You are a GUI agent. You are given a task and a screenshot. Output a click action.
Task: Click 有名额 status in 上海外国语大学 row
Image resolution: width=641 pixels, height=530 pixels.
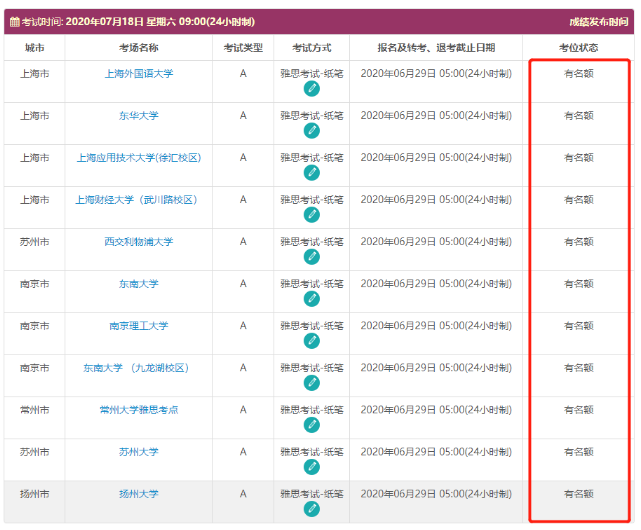coord(578,74)
